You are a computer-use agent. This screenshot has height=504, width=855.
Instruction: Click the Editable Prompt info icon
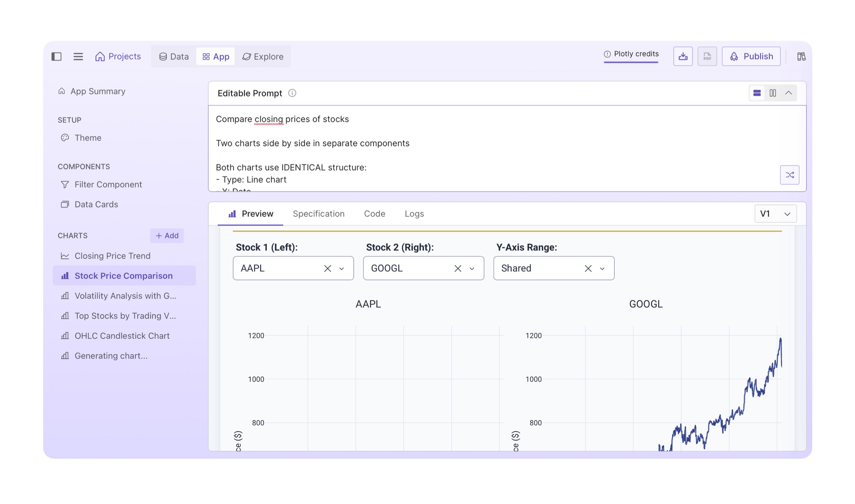292,93
